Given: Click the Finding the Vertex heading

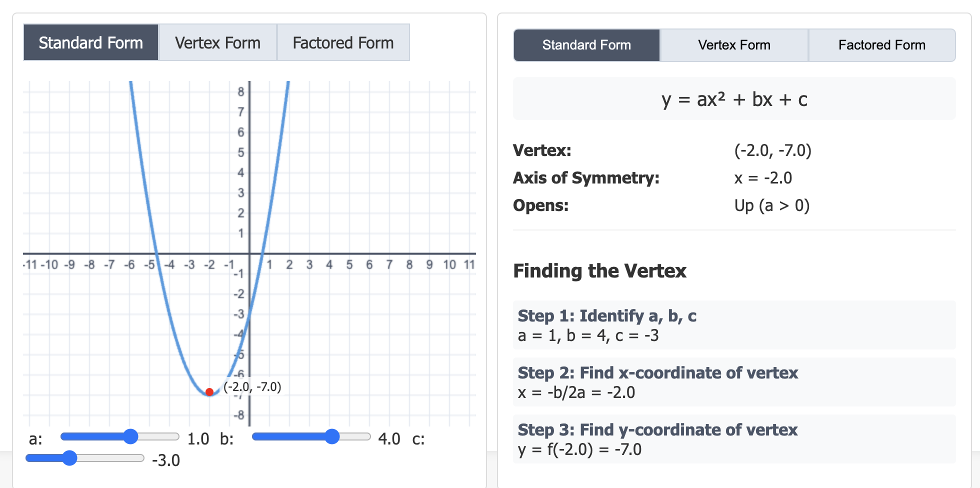Looking at the screenshot, I should tap(599, 271).
